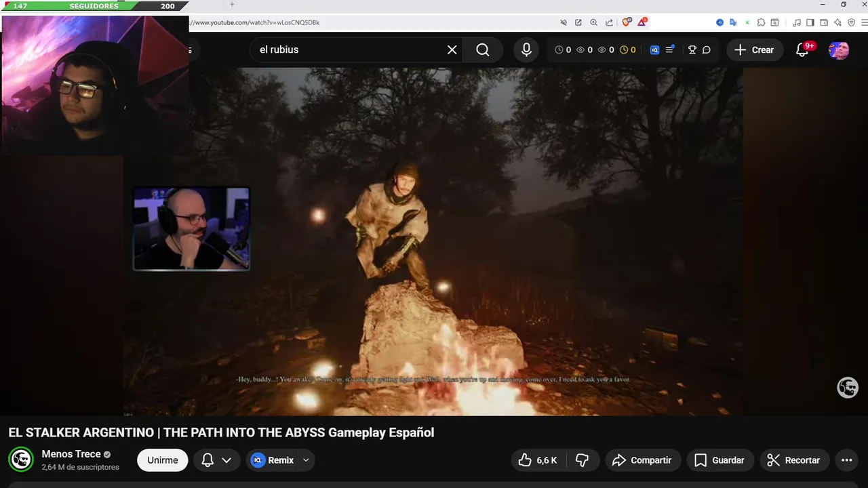Open the list icon with blue dot
The width and height of the screenshot is (868, 488).
pos(670,49)
